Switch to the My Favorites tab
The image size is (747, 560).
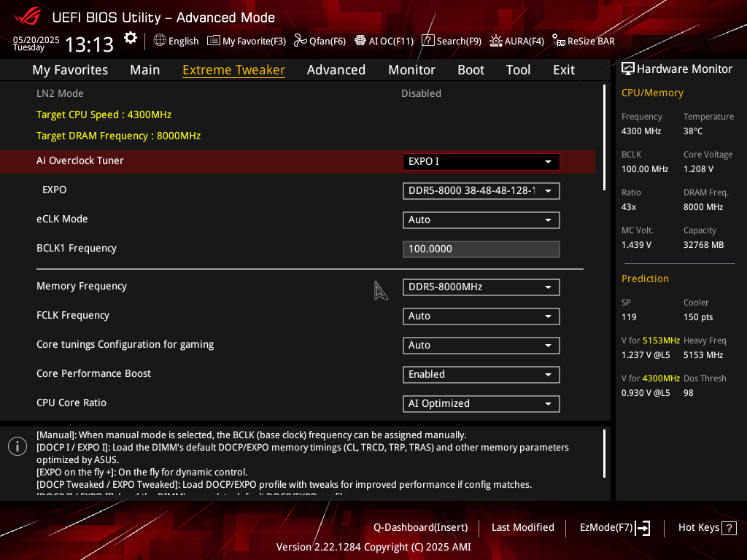pyautogui.click(x=70, y=70)
